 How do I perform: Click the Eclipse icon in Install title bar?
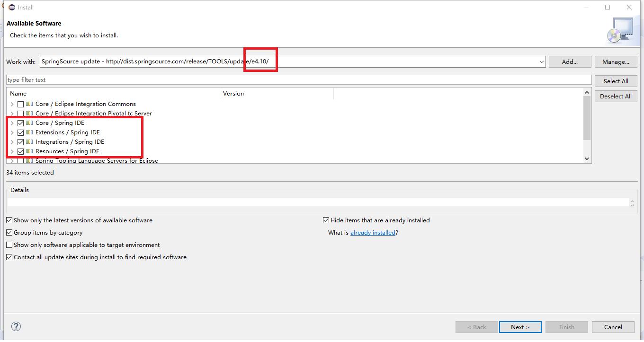tap(12, 7)
